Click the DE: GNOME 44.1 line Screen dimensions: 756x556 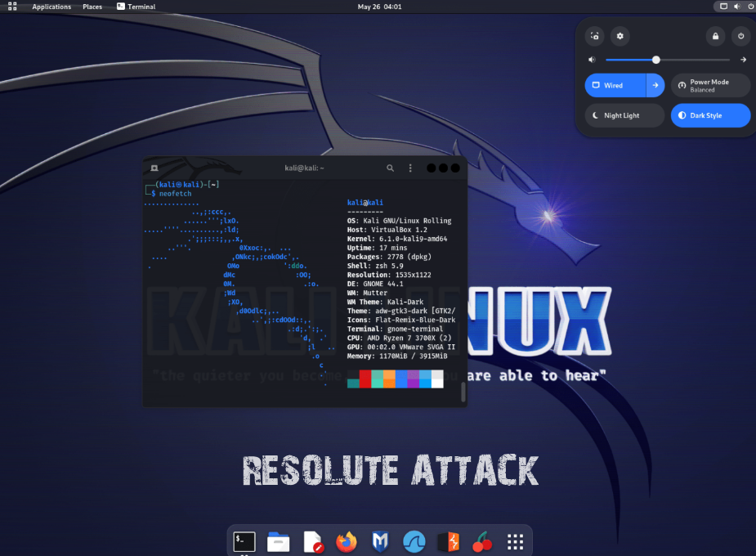(x=375, y=284)
